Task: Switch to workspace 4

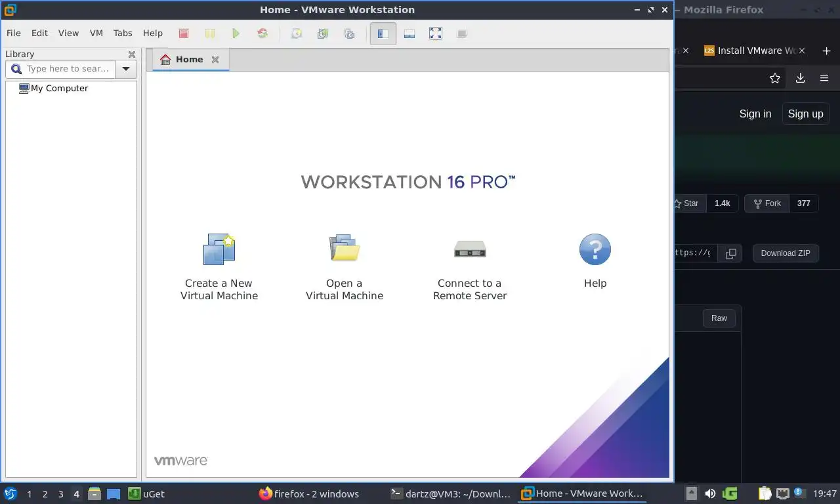Action: pyautogui.click(x=76, y=494)
